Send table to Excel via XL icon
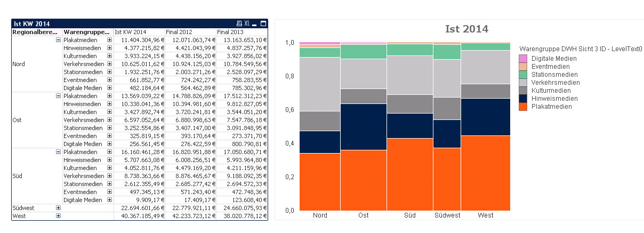Screen dimensions: 644x233 pyautogui.click(x=247, y=23)
